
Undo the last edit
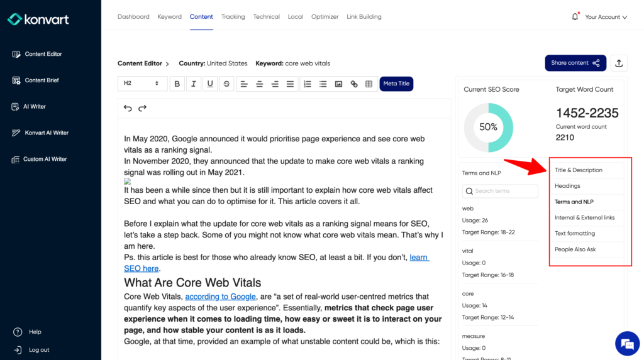(128, 108)
